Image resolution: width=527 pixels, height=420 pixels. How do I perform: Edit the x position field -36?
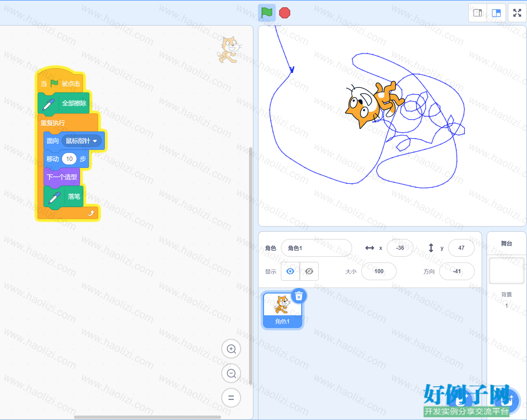[x=400, y=248]
